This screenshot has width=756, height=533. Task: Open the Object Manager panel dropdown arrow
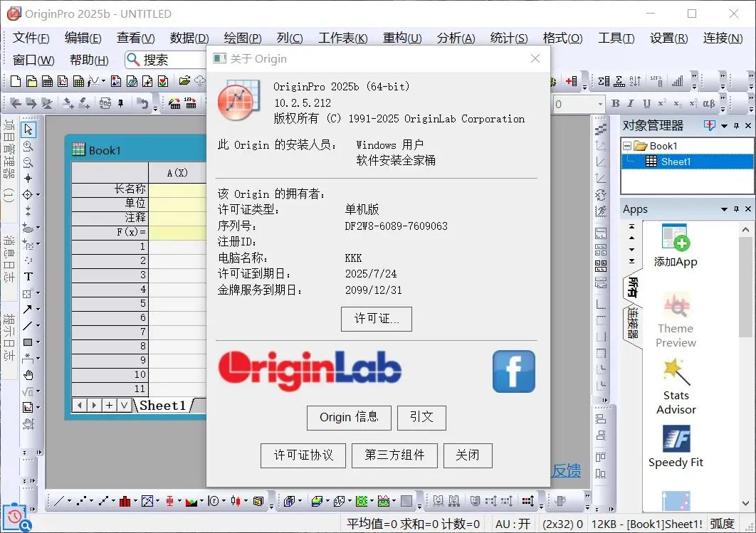point(724,126)
